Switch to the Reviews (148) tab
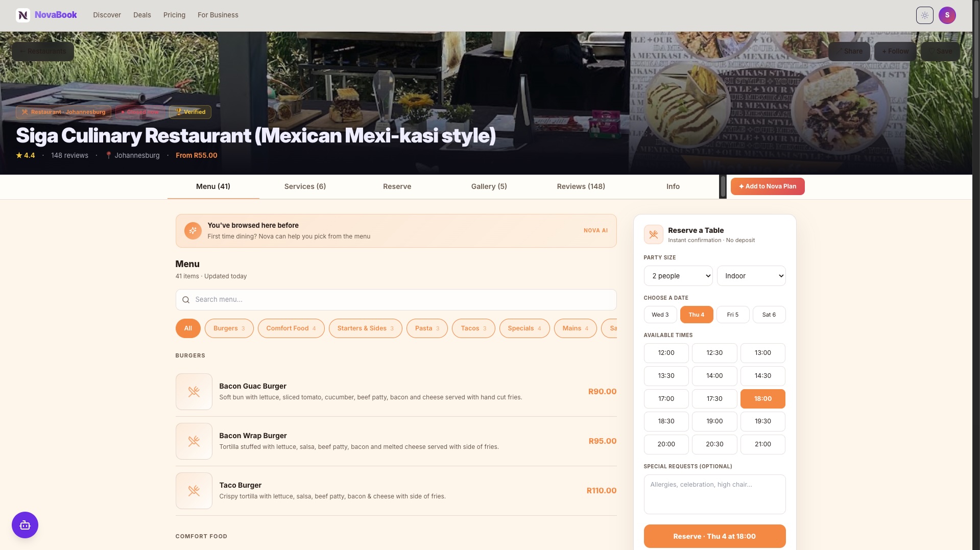 pos(581,186)
